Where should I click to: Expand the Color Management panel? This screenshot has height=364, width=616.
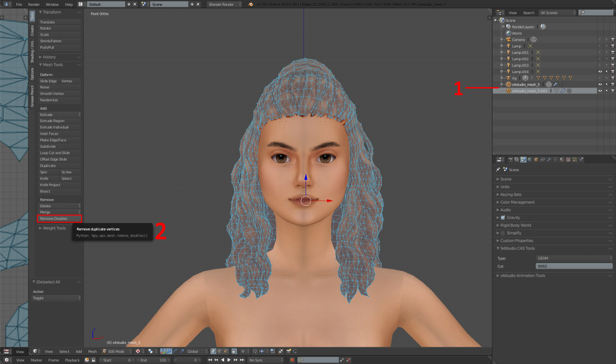[x=517, y=202]
